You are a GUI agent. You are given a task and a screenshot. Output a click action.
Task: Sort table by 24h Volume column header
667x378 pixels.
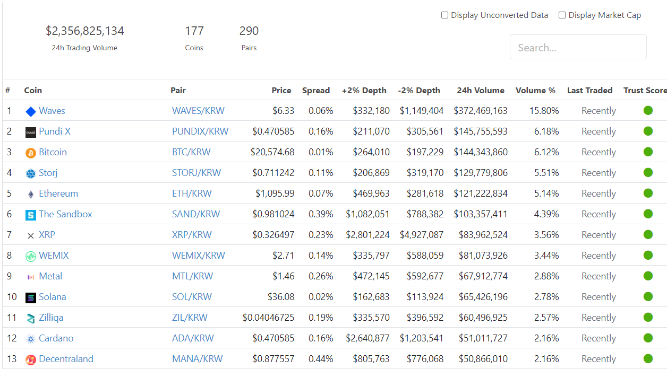coord(481,90)
